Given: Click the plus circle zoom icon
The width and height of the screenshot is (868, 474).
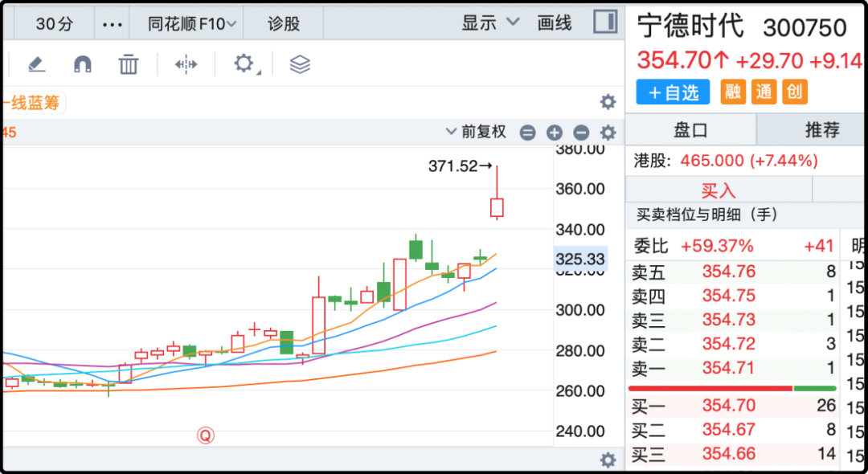Looking at the screenshot, I should coord(554,133).
